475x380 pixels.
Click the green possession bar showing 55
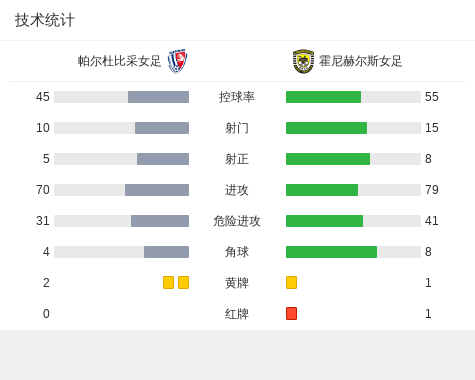coord(323,97)
